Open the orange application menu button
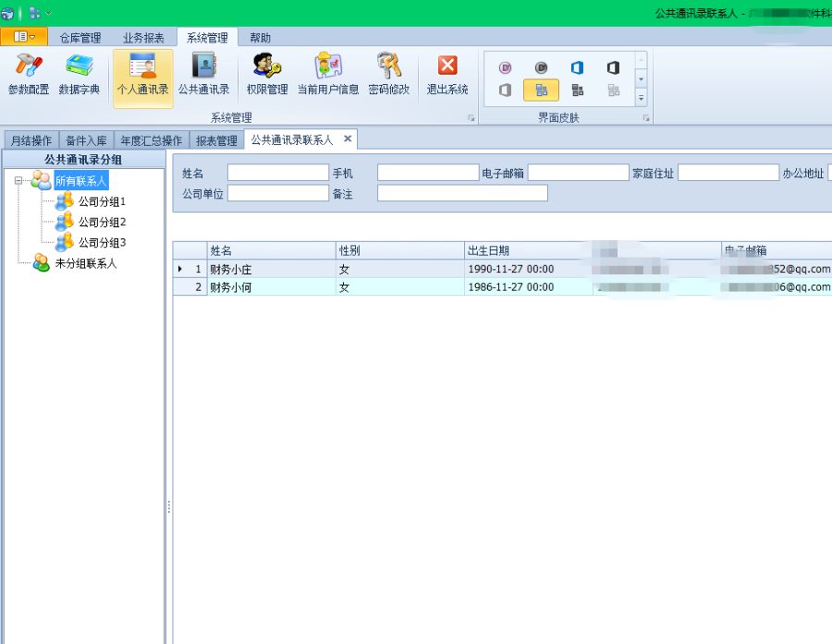The width and height of the screenshot is (832, 644). 22,37
